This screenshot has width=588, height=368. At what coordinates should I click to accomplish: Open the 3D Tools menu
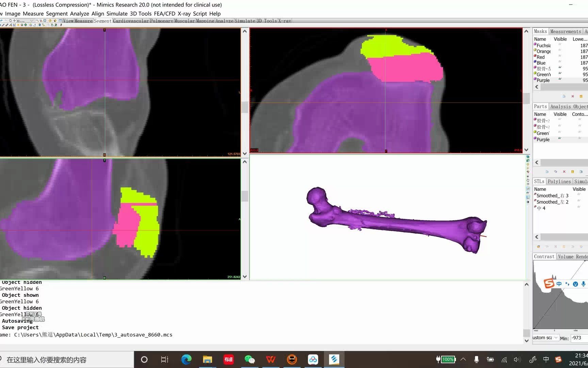141,14
